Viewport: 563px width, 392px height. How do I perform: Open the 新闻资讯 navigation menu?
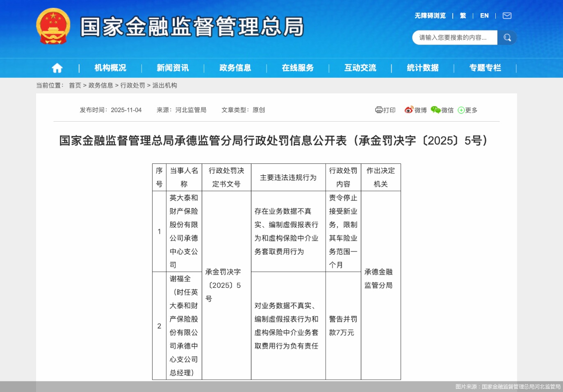tap(172, 68)
